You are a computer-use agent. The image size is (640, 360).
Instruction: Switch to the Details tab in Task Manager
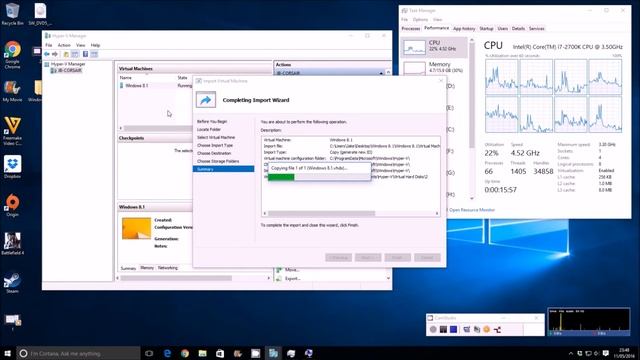coord(518,29)
